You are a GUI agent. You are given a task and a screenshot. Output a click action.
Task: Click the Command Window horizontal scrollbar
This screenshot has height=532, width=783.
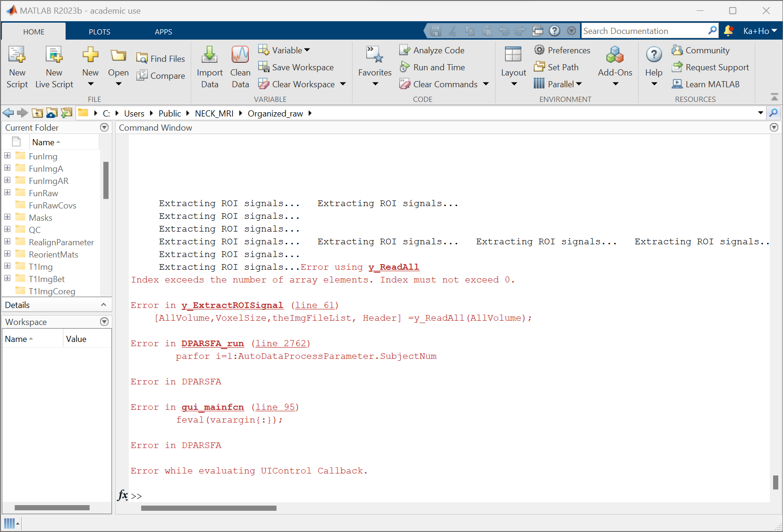(x=209, y=508)
